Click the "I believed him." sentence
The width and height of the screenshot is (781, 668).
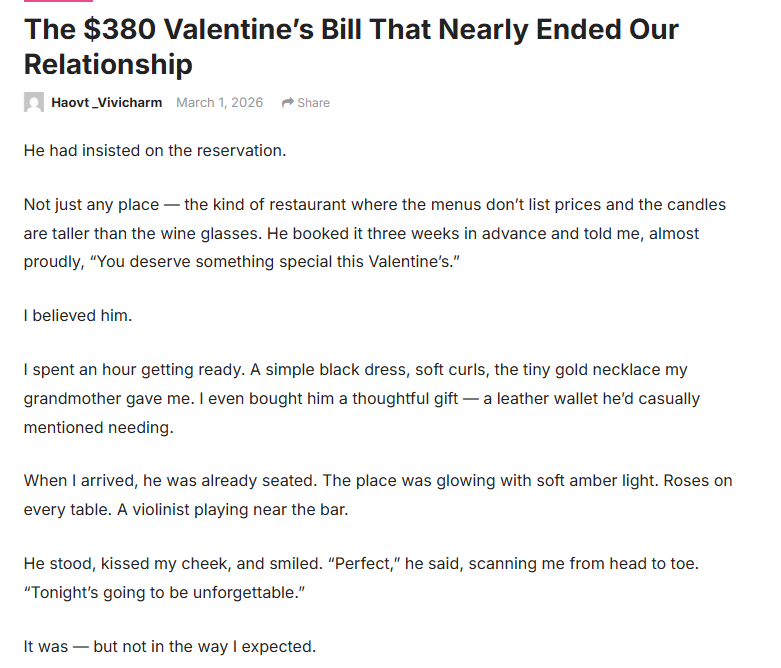tap(78, 315)
